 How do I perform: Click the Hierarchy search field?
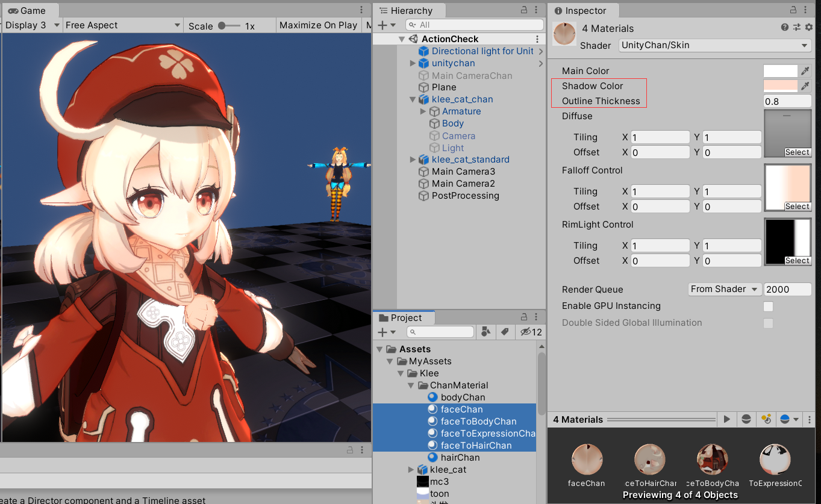click(x=473, y=25)
